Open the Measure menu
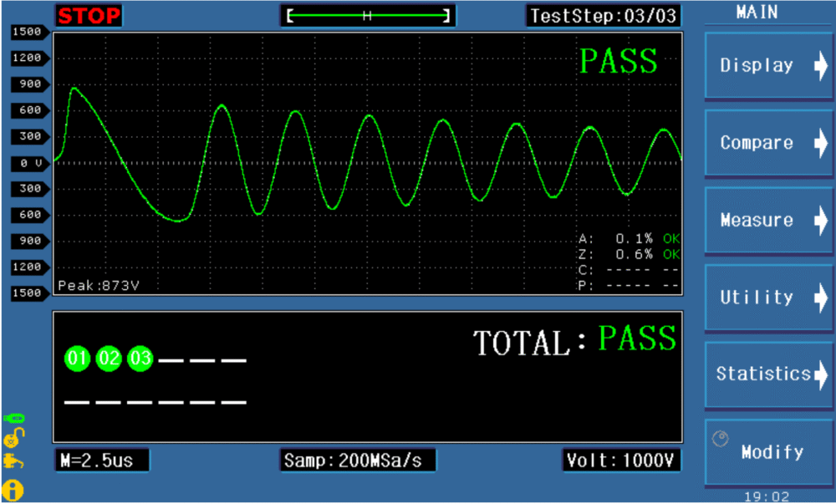Image resolution: width=836 pixels, height=504 pixels. click(769, 220)
